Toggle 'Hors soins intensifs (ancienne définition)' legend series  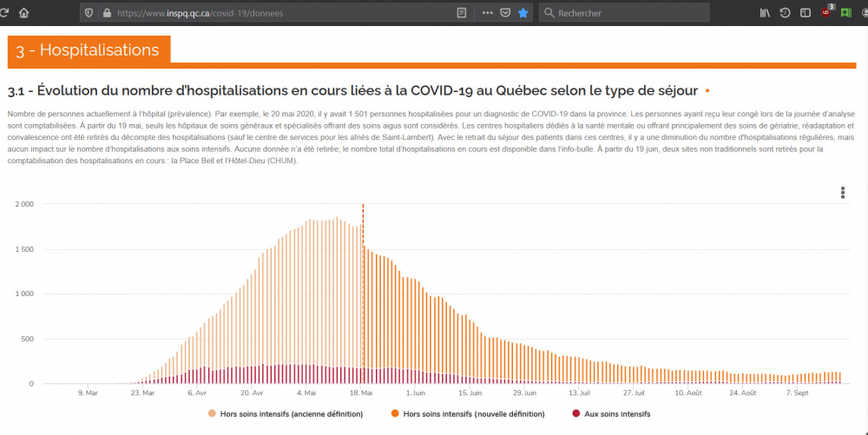285,414
